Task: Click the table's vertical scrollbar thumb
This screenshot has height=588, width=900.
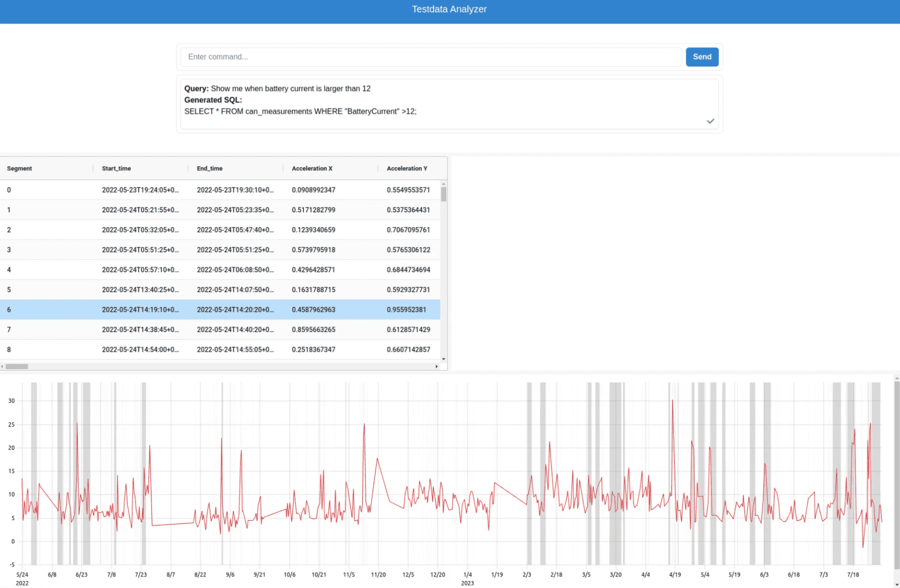Action: (444, 194)
